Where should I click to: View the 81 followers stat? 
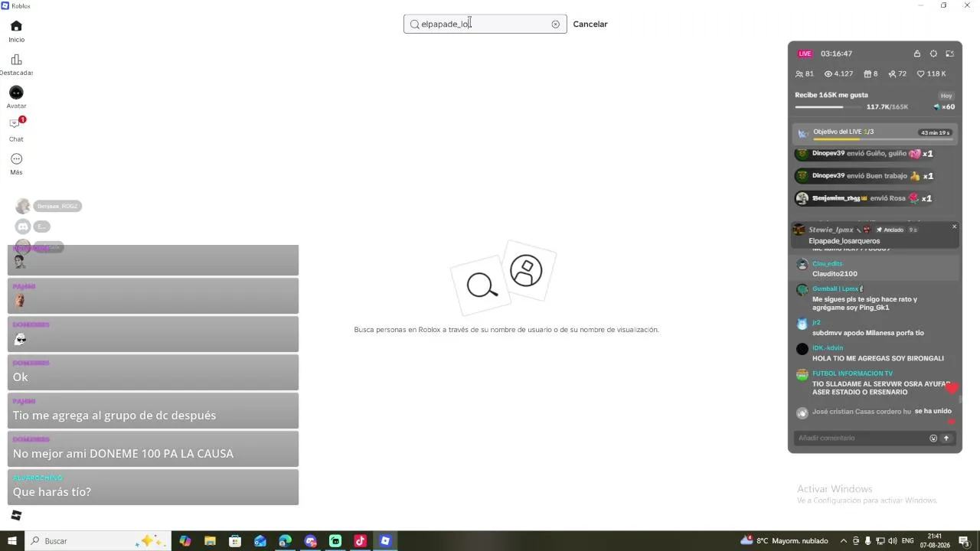pos(805,74)
